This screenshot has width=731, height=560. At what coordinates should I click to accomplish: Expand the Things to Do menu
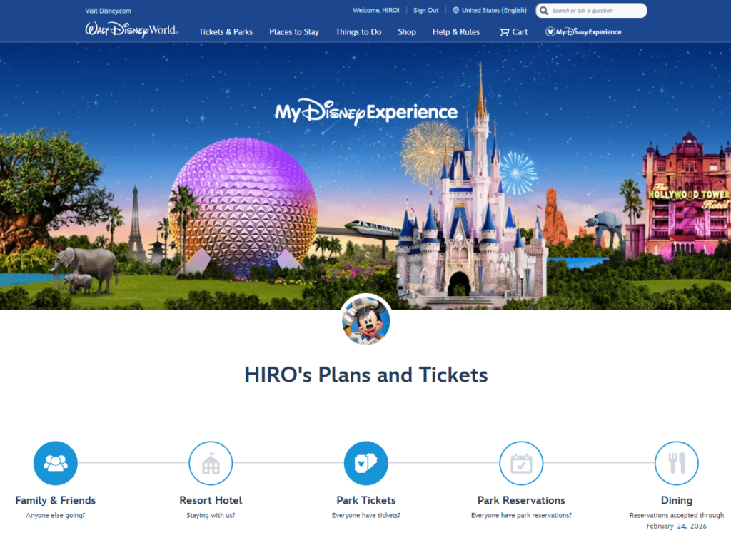pyautogui.click(x=358, y=32)
